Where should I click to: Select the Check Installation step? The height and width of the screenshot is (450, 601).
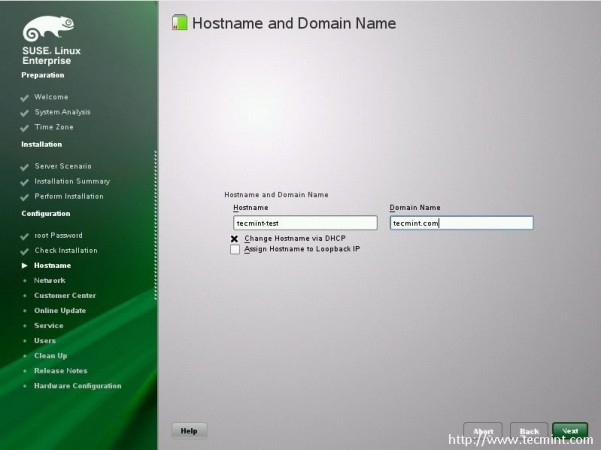[66, 250]
